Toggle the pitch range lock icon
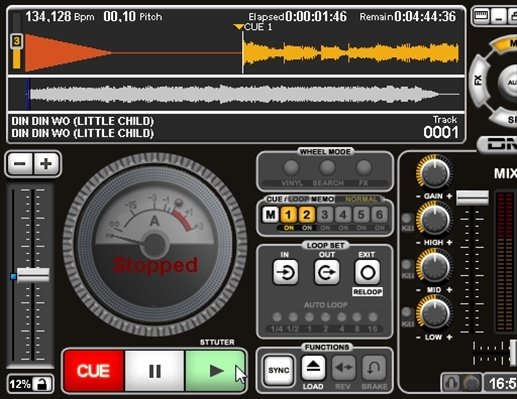The image size is (517, 399). coord(42,384)
